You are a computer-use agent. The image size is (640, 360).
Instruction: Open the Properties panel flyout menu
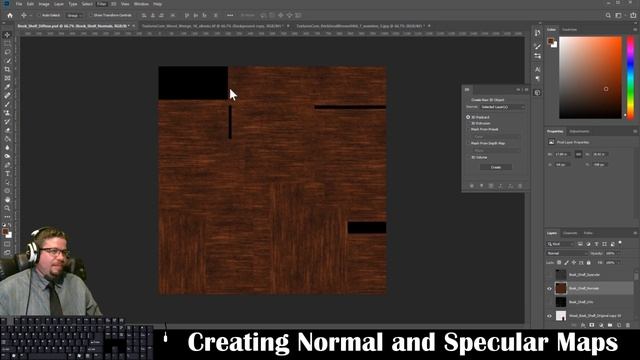[635, 131]
